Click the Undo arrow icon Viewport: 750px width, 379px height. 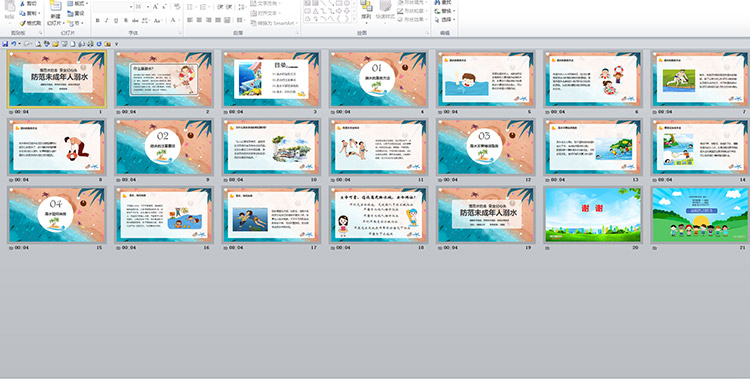13,44
